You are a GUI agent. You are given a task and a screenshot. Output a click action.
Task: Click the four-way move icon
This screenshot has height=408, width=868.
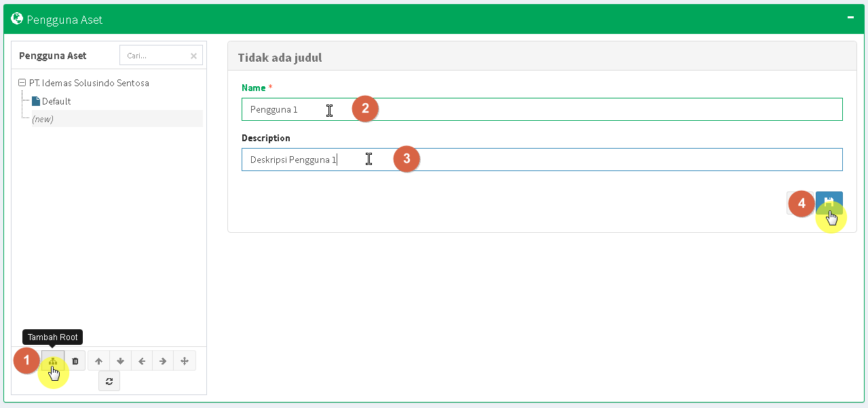point(185,361)
